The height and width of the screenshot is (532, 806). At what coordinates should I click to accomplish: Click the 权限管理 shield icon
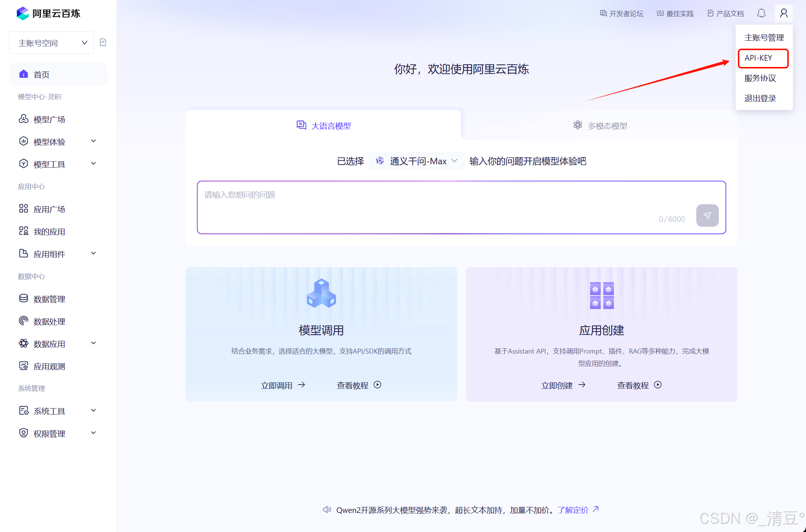[24, 433]
